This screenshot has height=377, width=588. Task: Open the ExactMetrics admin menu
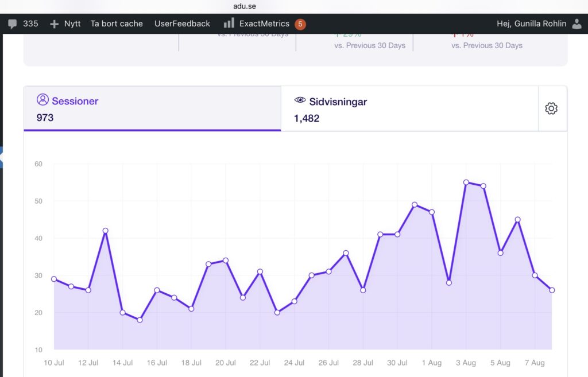click(264, 24)
